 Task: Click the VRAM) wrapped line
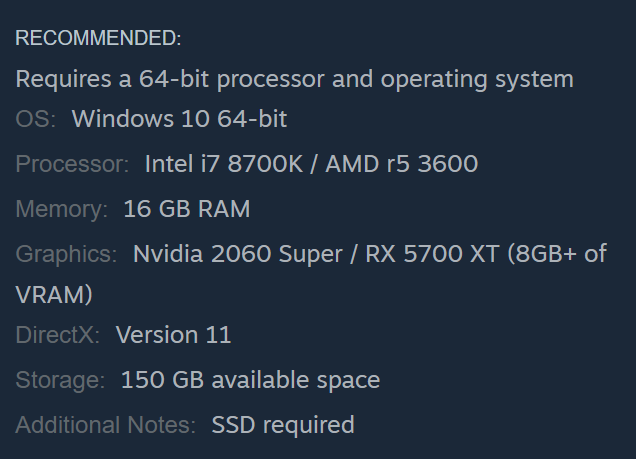(x=54, y=295)
